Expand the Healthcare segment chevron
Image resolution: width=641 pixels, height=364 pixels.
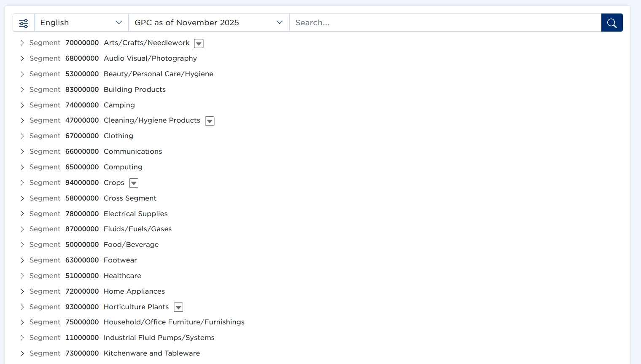tap(22, 276)
